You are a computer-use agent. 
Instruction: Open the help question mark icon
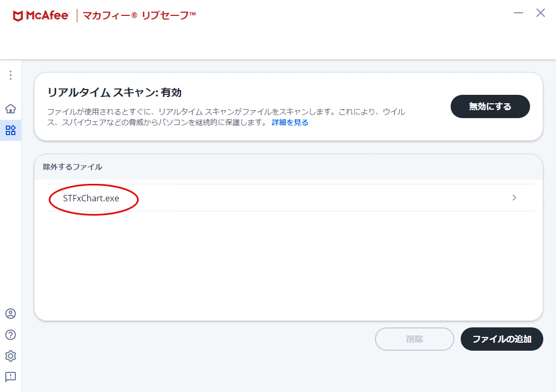pos(11,335)
